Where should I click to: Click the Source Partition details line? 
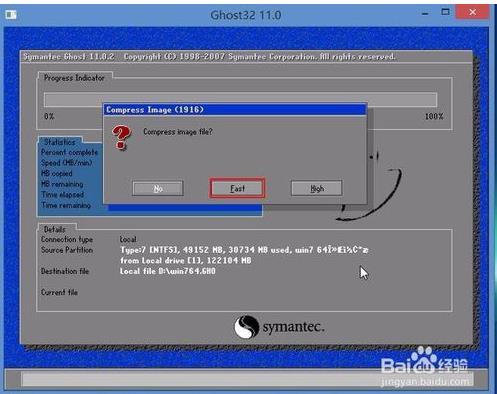click(x=244, y=250)
